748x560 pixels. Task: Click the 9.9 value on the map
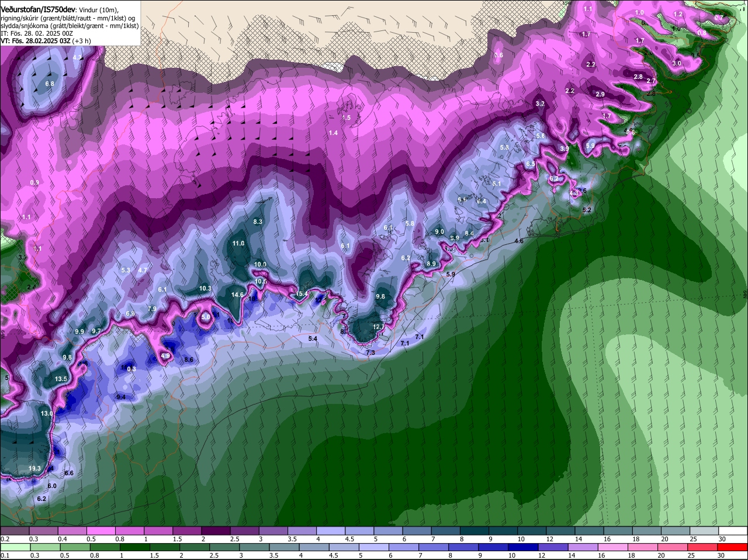pyautogui.click(x=79, y=331)
